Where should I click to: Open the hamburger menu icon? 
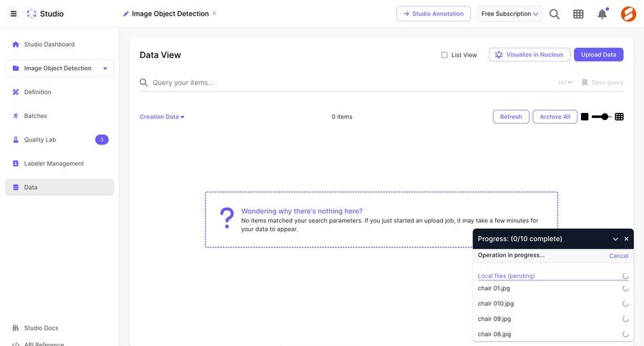(14, 14)
